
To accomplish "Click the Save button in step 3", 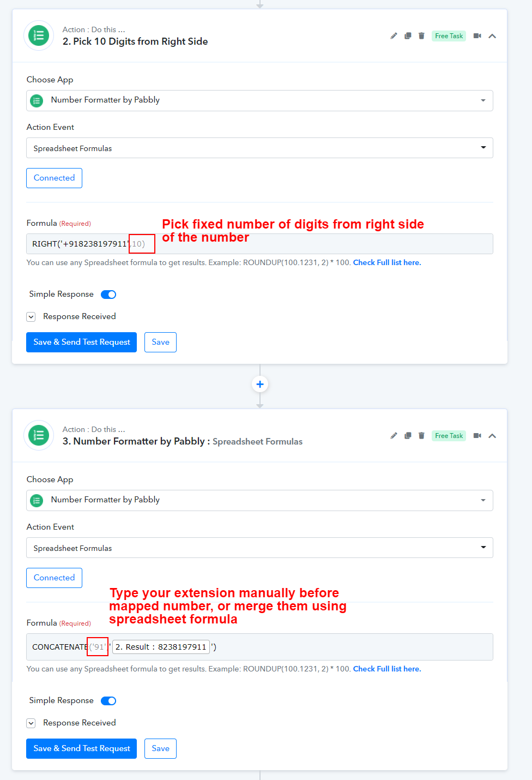I will (x=160, y=749).
